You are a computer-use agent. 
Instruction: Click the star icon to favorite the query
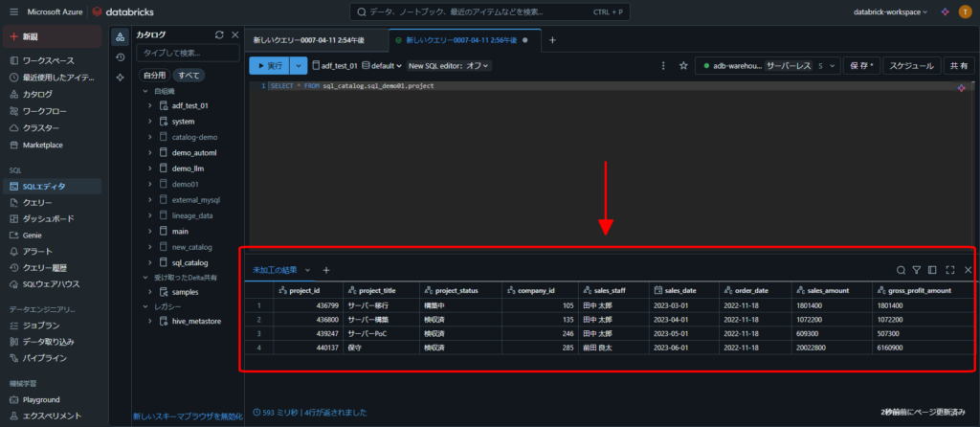tap(682, 66)
